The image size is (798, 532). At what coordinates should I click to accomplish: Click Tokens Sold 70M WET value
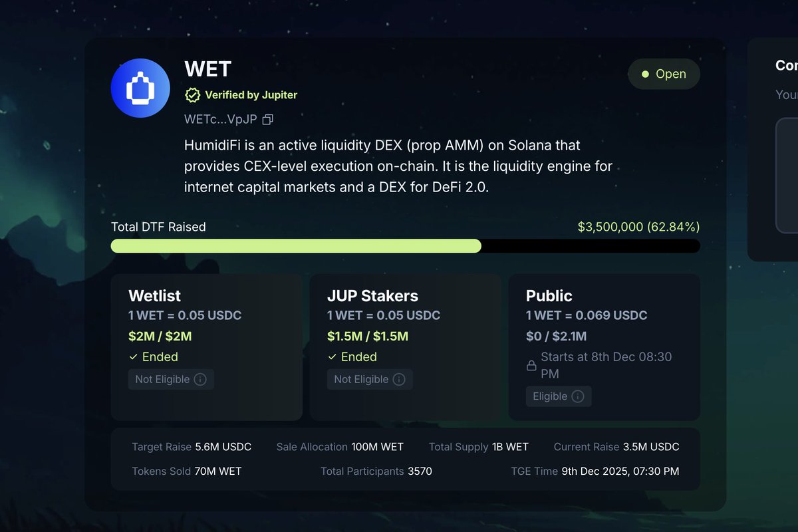[218, 471]
